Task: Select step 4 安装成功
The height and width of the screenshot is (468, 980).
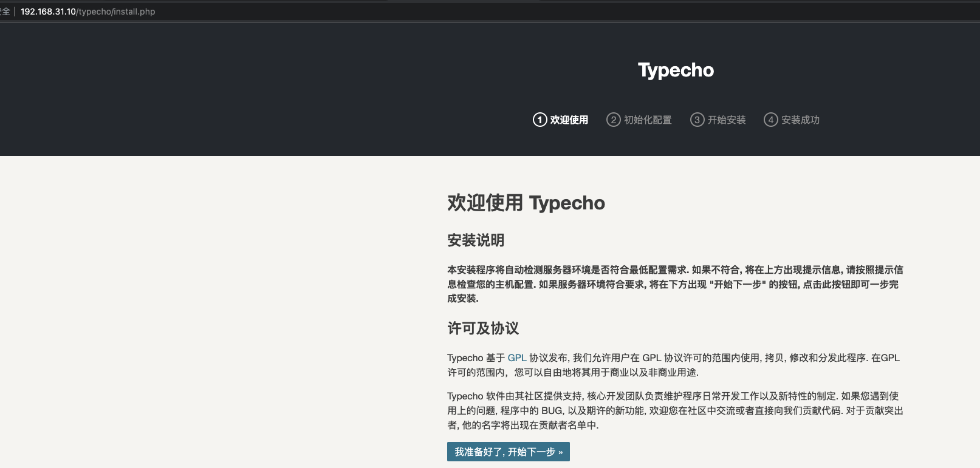Action: [x=792, y=120]
